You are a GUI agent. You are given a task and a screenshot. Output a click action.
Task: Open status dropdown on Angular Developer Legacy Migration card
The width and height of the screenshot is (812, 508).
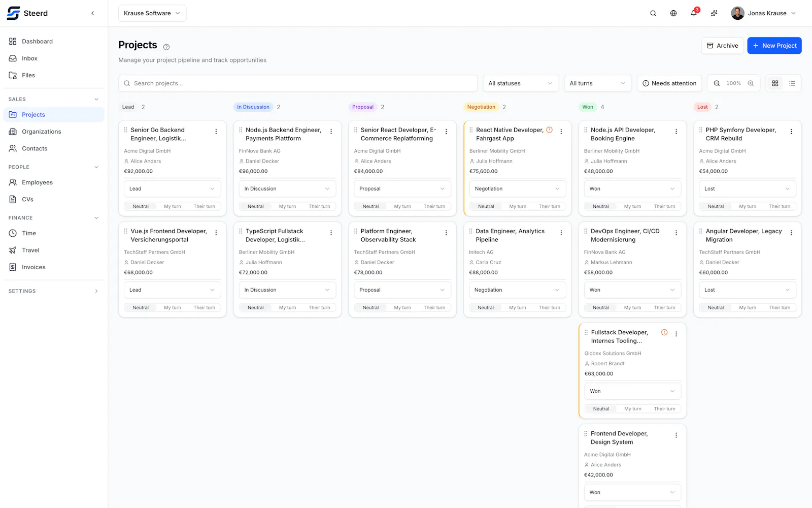[748, 290]
